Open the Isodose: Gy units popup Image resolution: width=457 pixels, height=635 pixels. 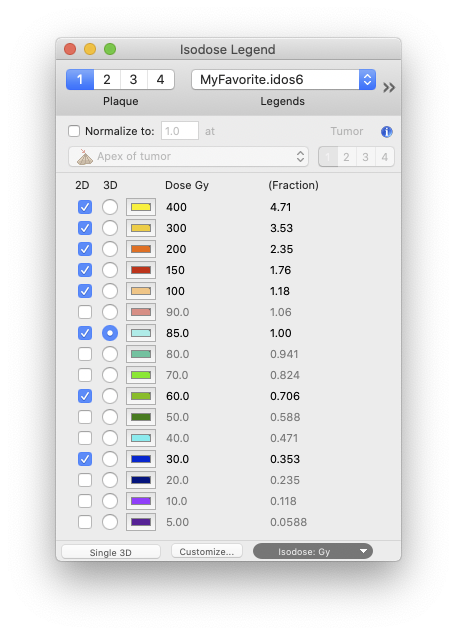[313, 551]
